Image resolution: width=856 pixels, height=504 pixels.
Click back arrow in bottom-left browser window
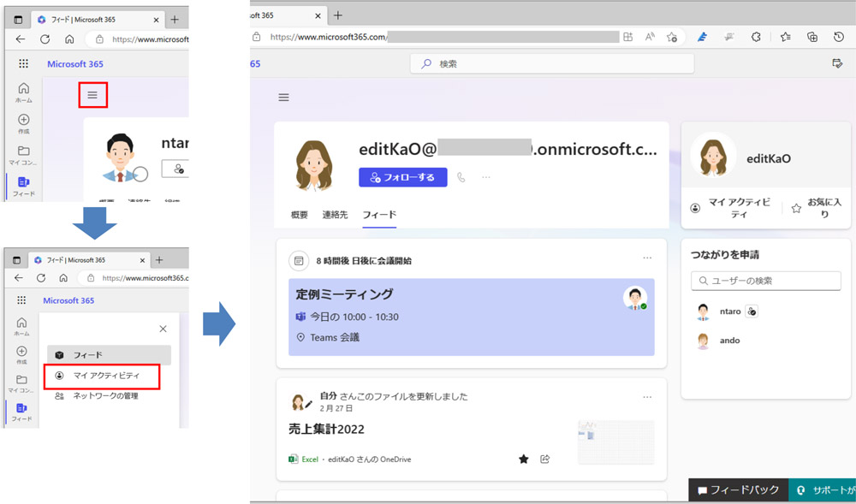(x=19, y=277)
